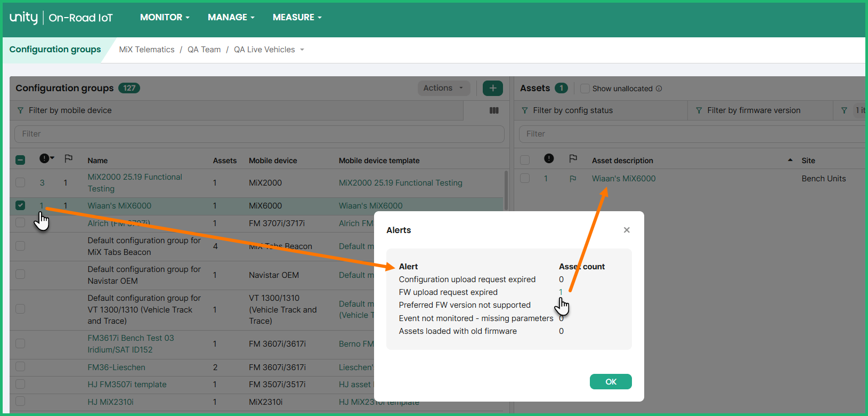Enable the Show unallocated checkbox
This screenshot has height=416, width=868.
585,89
